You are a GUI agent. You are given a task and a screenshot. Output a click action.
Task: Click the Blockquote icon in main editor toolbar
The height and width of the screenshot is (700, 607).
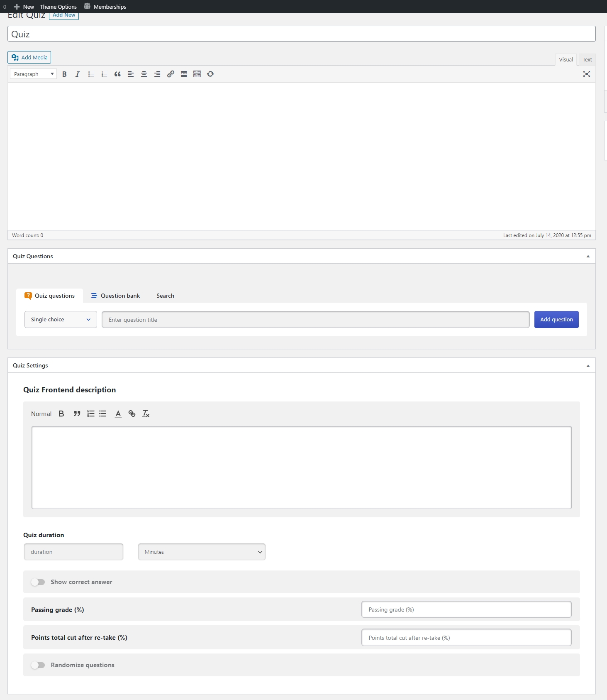click(117, 74)
